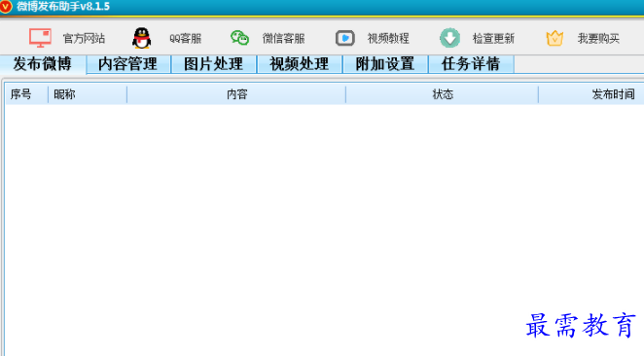The height and width of the screenshot is (356, 644).
Task: Switch to the 发布微博 tab
Action: pos(43,64)
